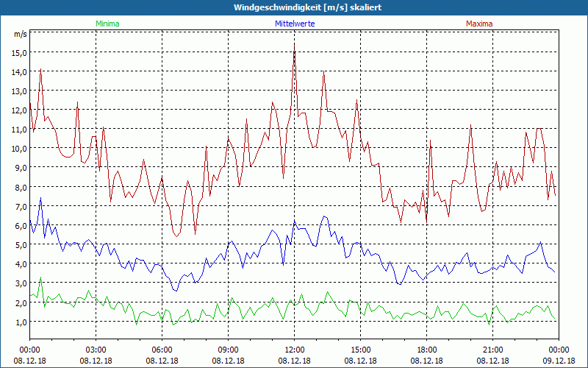Click the 2,0 y-axis value

click(x=21, y=302)
